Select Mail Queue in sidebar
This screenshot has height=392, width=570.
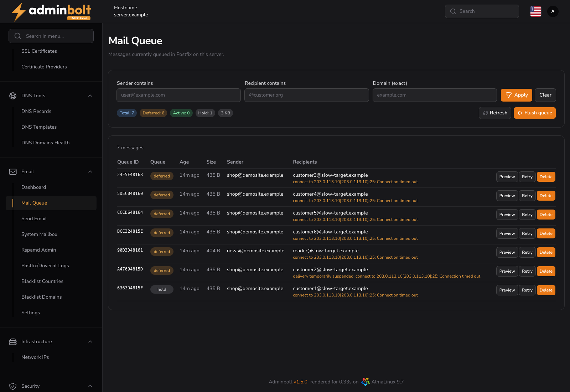click(x=51, y=203)
